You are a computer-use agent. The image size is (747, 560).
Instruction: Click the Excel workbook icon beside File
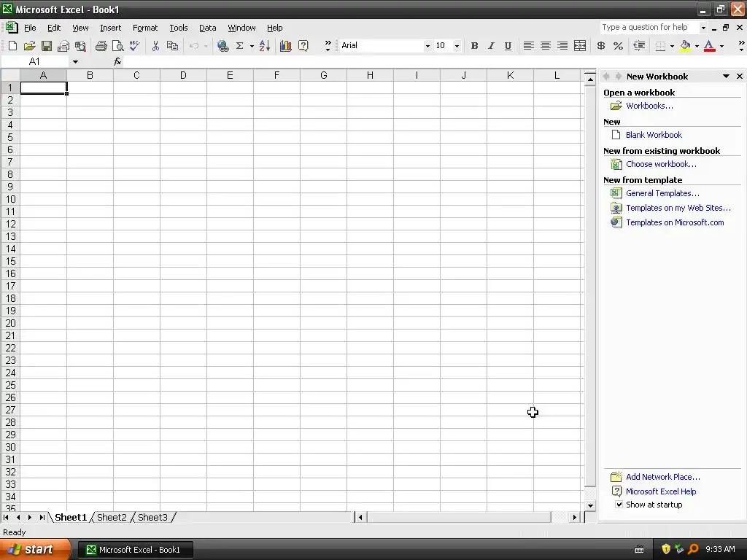(x=12, y=28)
